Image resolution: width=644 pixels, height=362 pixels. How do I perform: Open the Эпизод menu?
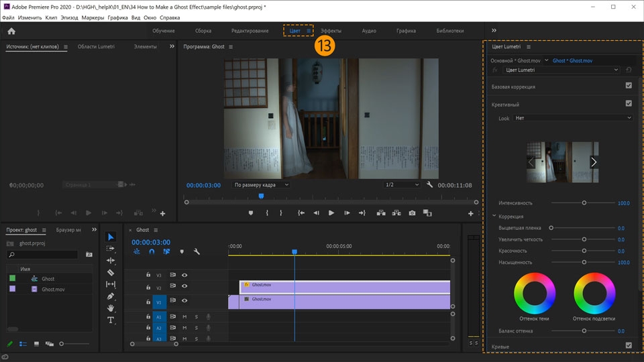tap(69, 17)
